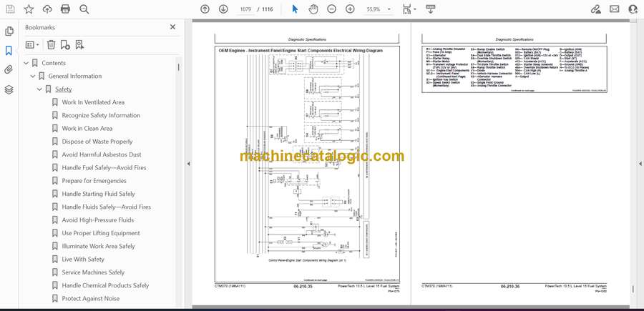This screenshot has height=311, width=644.
Task: Open Work in Clean Area bookmark
Action: [x=87, y=129]
